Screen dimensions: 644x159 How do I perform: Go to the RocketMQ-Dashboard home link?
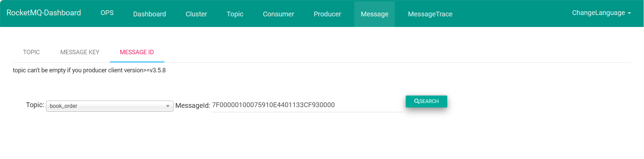point(44,13)
